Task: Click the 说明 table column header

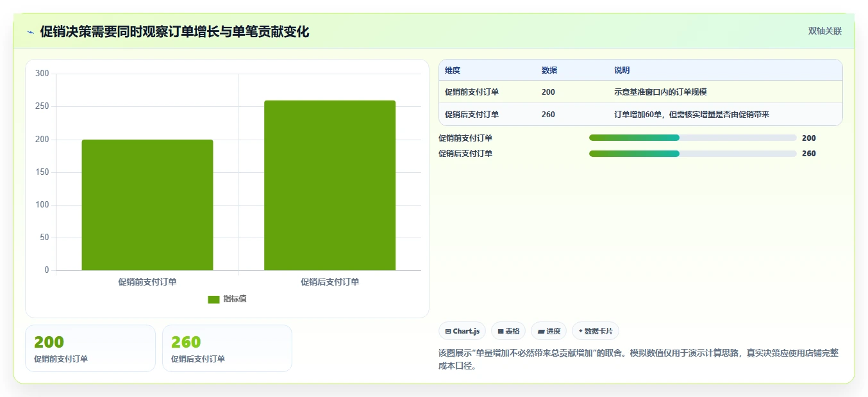Action: point(622,70)
